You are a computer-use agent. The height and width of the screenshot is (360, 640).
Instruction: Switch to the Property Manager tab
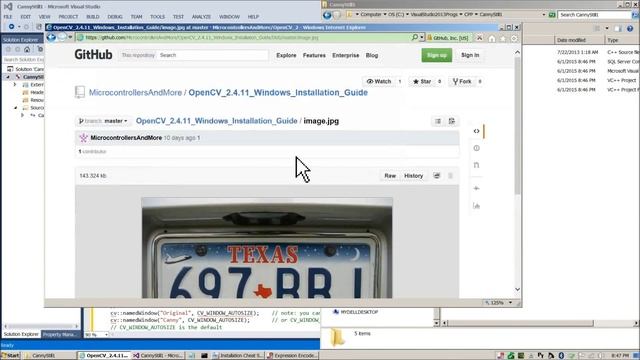[x=60, y=334]
